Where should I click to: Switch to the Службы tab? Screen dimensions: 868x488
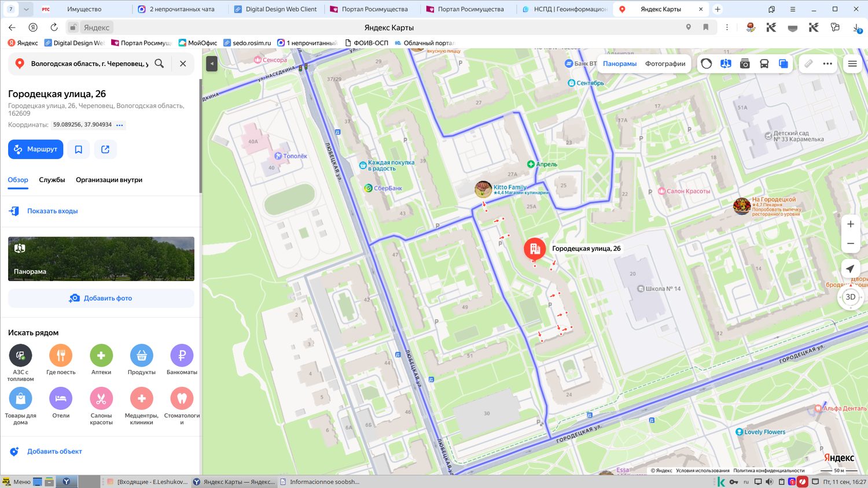[x=52, y=180]
